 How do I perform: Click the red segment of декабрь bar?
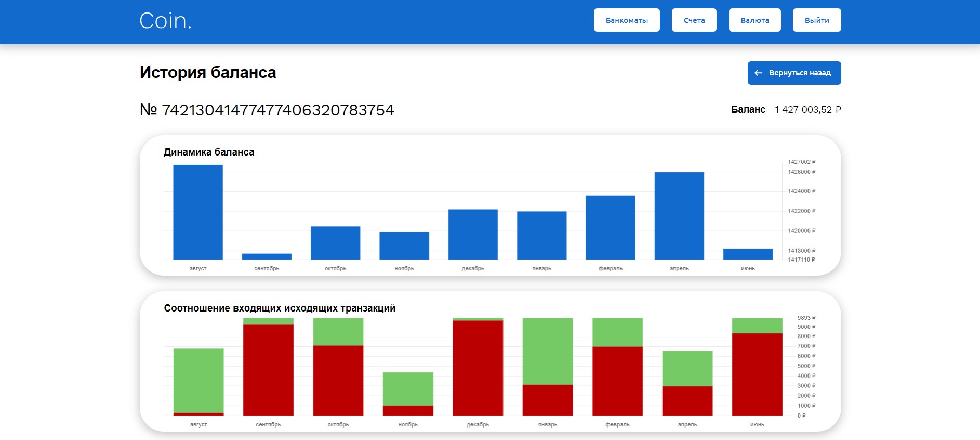pyautogui.click(x=478, y=368)
